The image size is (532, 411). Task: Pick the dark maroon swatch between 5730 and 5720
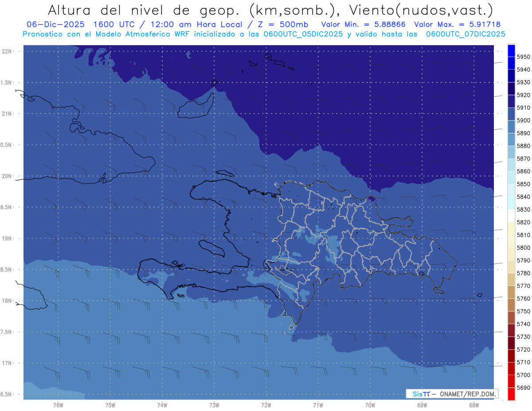(511, 343)
